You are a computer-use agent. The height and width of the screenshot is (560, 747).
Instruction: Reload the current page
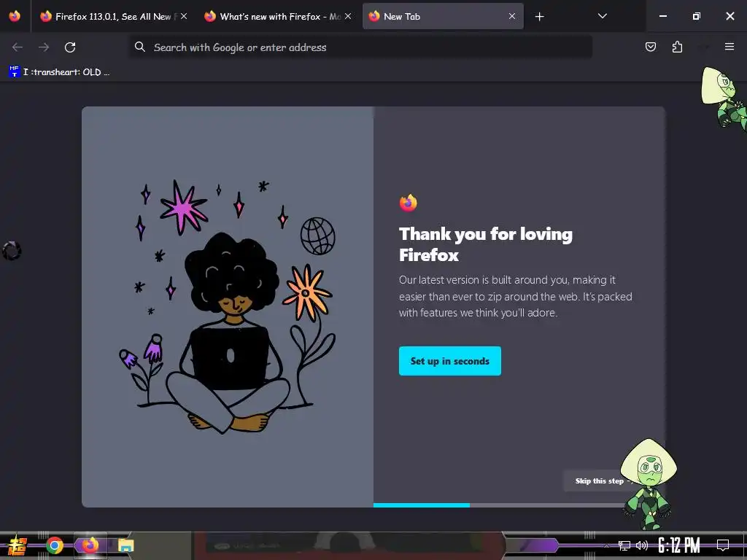click(x=70, y=47)
